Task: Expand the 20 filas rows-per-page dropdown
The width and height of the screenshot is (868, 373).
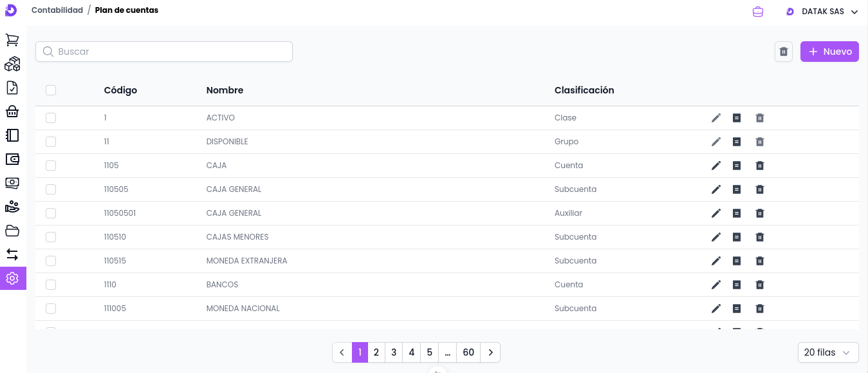Action: coord(827,352)
